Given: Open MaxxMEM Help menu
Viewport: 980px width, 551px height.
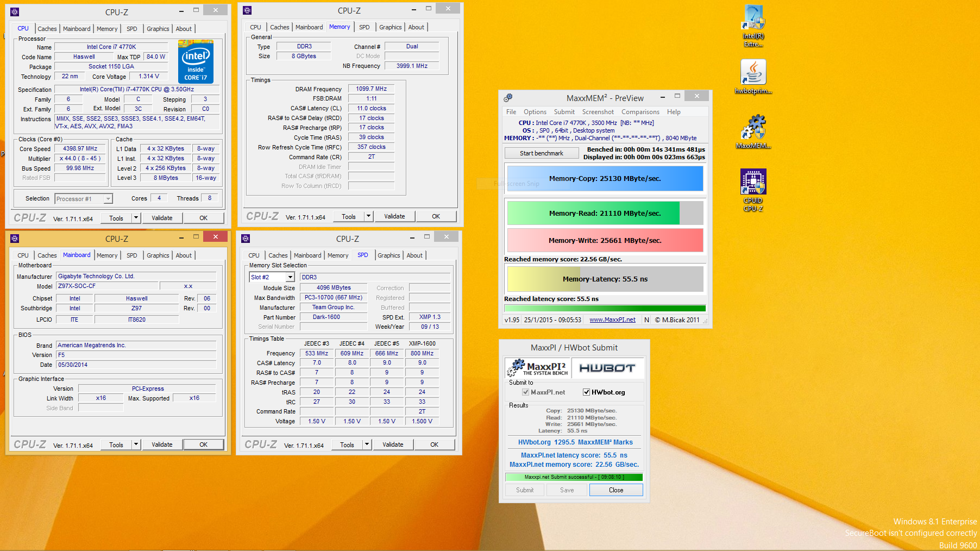Looking at the screenshot, I should point(674,112).
